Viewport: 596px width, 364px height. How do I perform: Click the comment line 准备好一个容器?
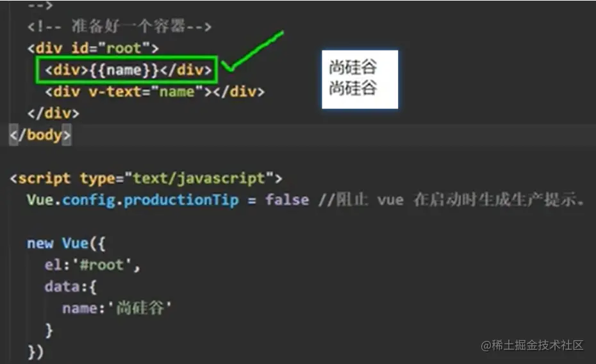(x=119, y=27)
